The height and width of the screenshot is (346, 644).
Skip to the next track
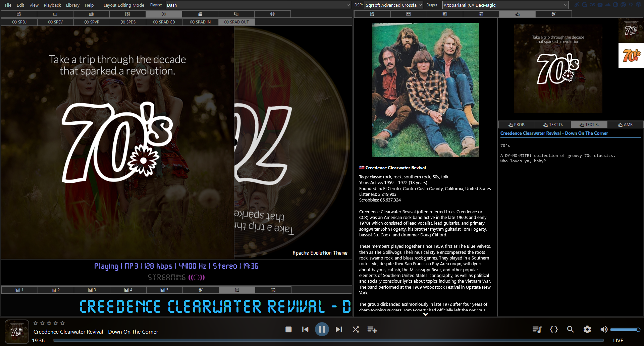[x=339, y=330]
